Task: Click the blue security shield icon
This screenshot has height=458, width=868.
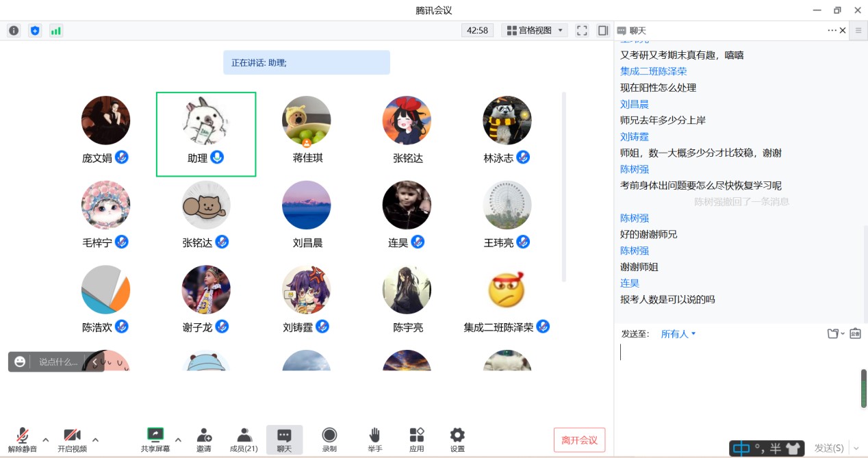Action: pyautogui.click(x=35, y=30)
